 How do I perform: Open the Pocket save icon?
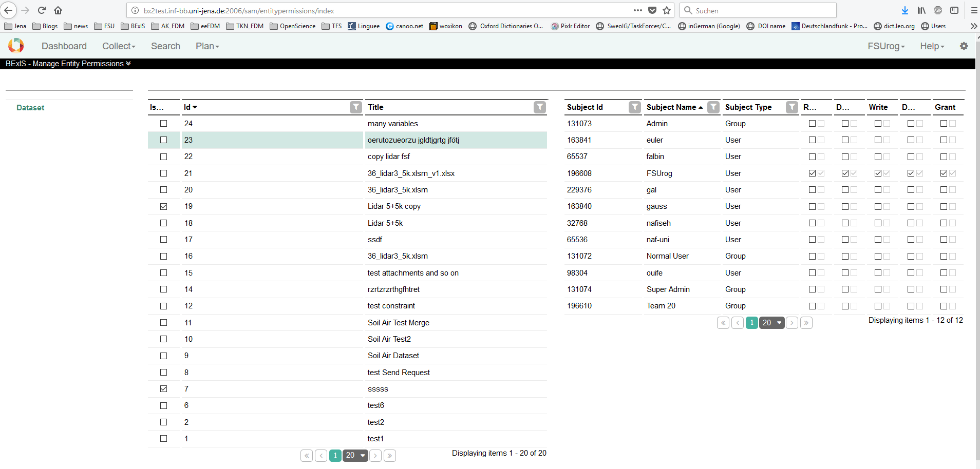pyautogui.click(x=652, y=10)
